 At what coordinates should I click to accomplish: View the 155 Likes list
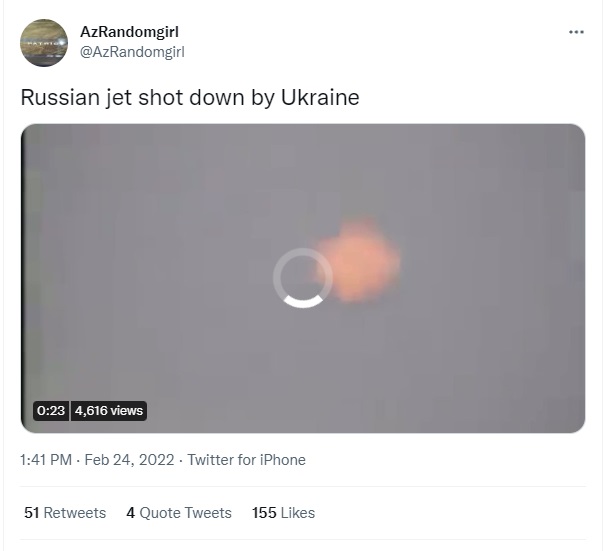pos(283,513)
